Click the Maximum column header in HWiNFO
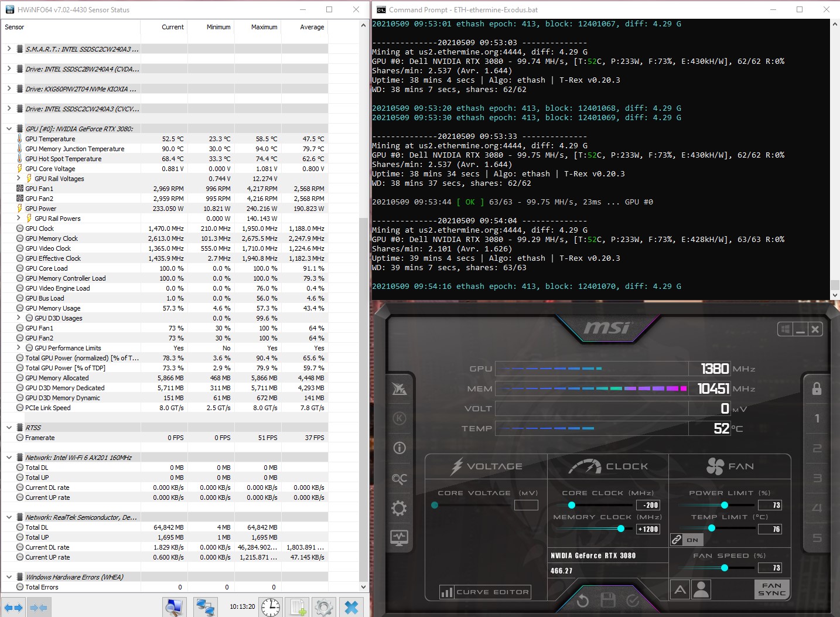The height and width of the screenshot is (617, 840). click(258, 27)
